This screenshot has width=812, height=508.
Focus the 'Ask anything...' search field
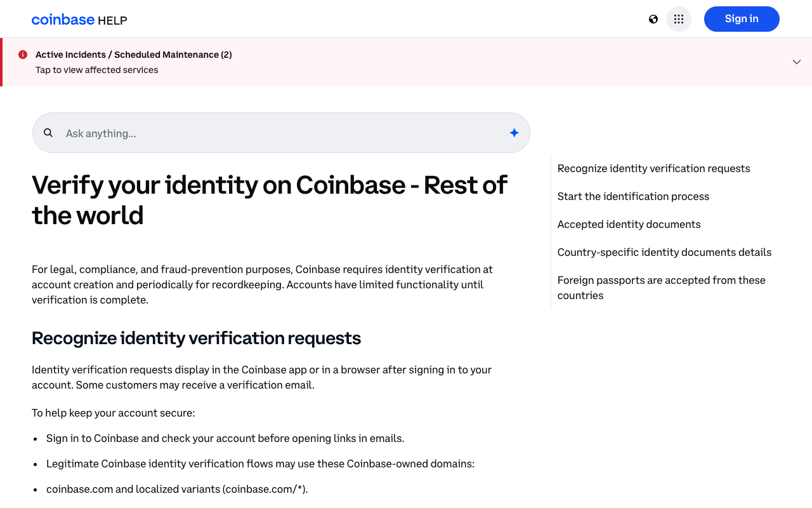coord(281,133)
